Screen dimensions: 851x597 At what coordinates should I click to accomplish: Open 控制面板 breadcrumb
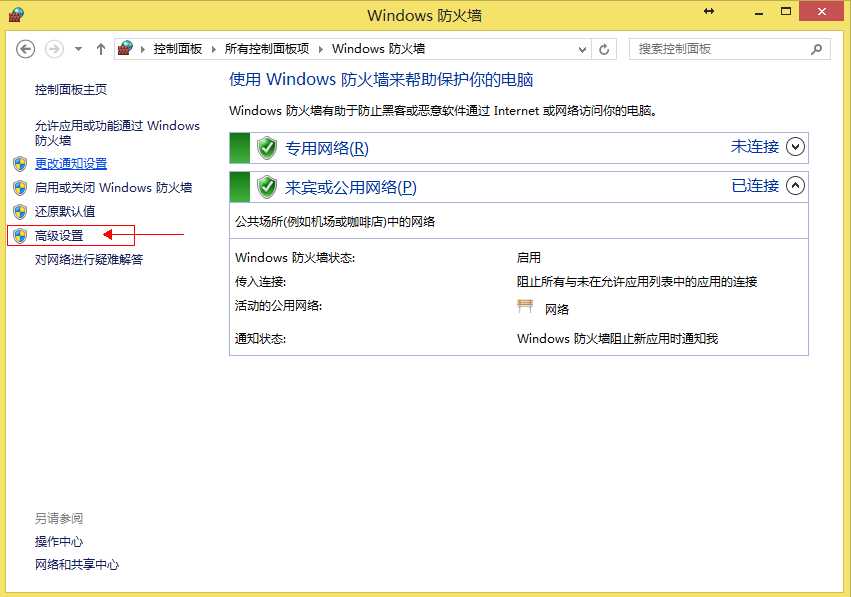177,49
